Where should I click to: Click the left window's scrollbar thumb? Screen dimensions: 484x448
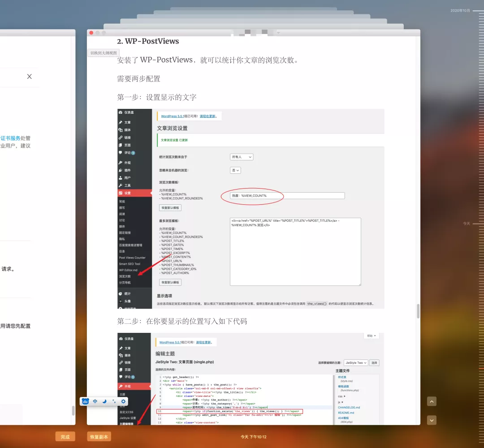coord(73,410)
